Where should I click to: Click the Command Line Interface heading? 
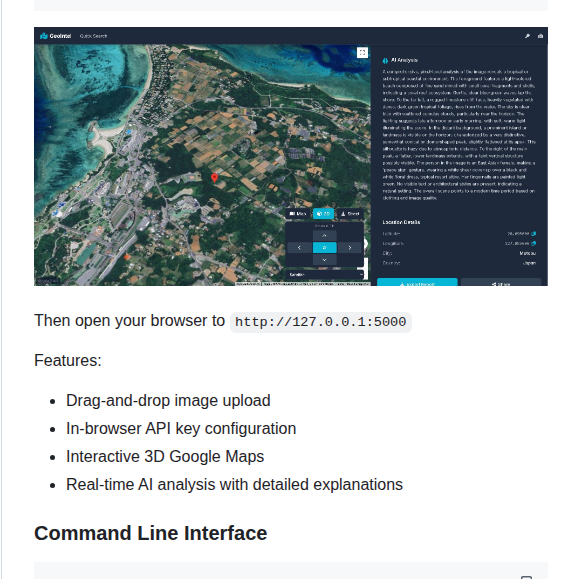pyautogui.click(x=151, y=533)
